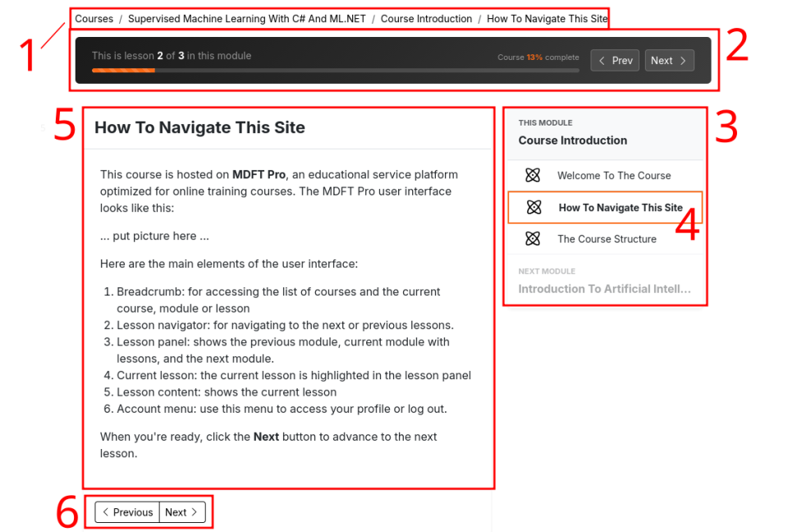Click Course 13% complete label
The height and width of the screenshot is (532, 788).
pyautogui.click(x=538, y=57)
